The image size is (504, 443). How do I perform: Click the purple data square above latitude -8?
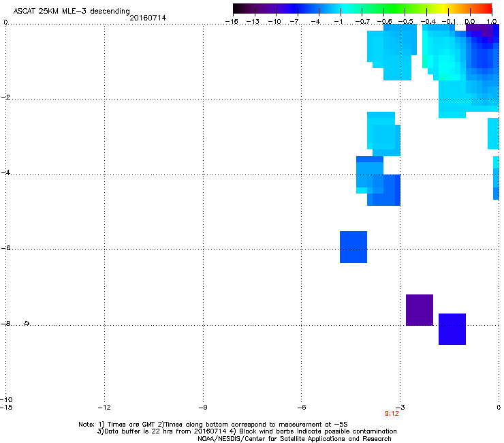tap(420, 310)
